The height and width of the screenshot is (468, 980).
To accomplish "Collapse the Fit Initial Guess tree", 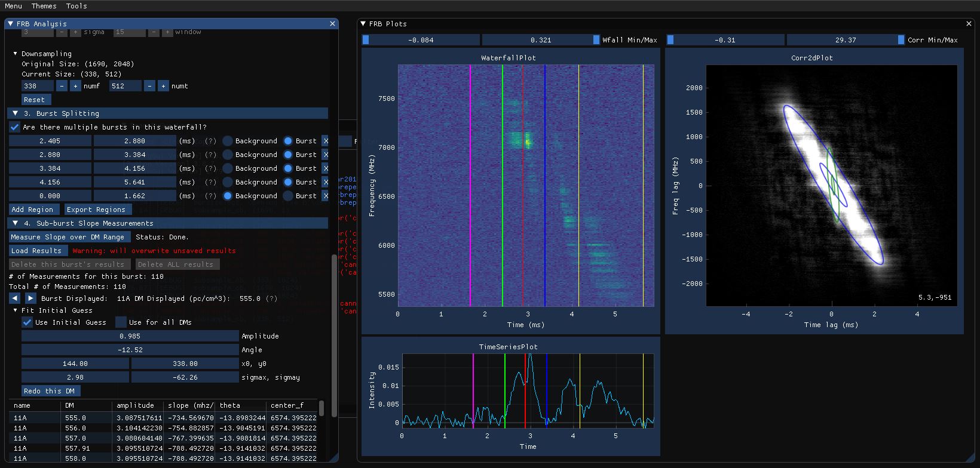I will click(x=16, y=310).
